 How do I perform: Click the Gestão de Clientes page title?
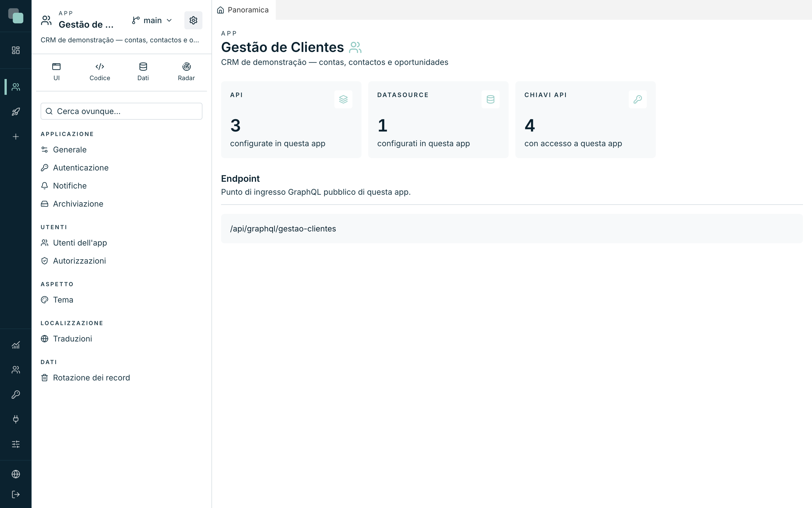pyautogui.click(x=282, y=47)
